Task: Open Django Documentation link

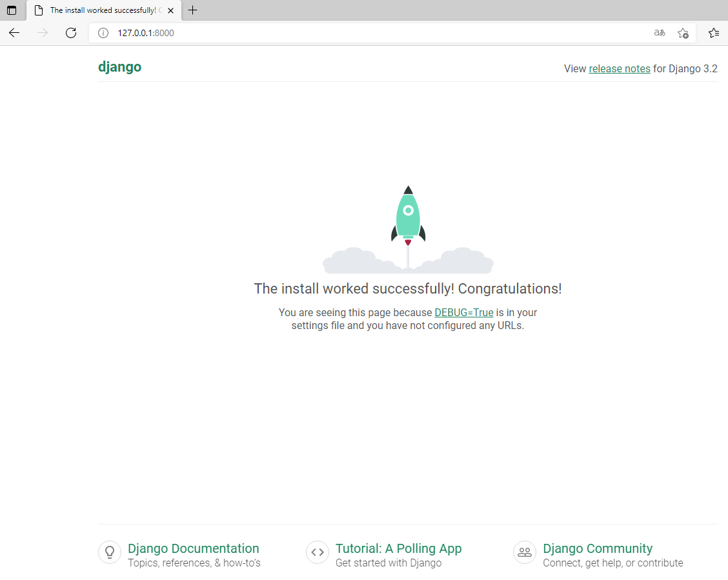Action: tap(193, 548)
